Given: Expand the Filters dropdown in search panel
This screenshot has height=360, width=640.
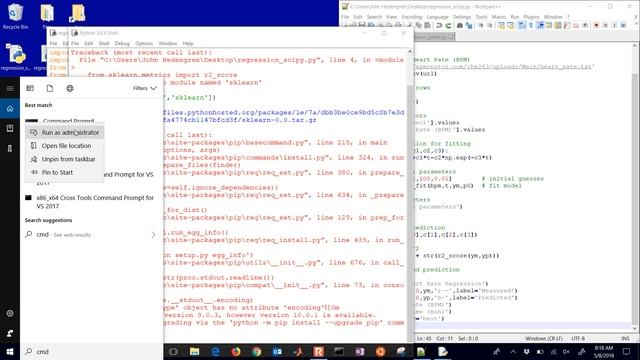Looking at the screenshot, I should (x=144, y=88).
